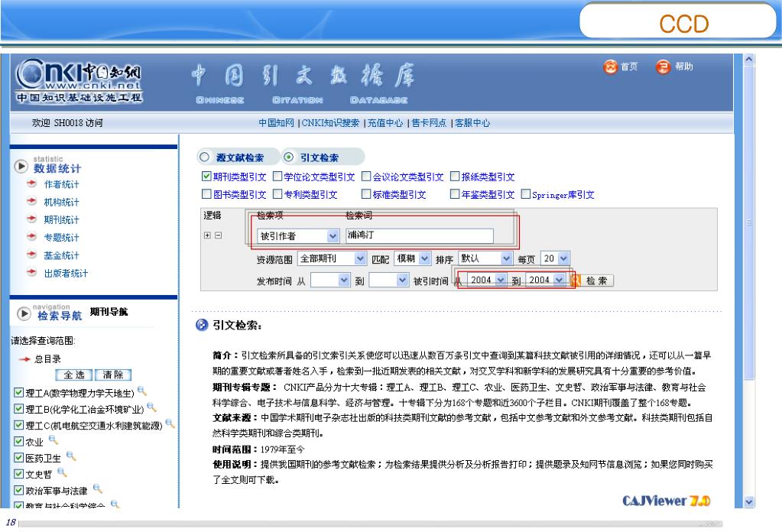
Task: Click magnifier icon beside 农业
Action: click(x=54, y=440)
